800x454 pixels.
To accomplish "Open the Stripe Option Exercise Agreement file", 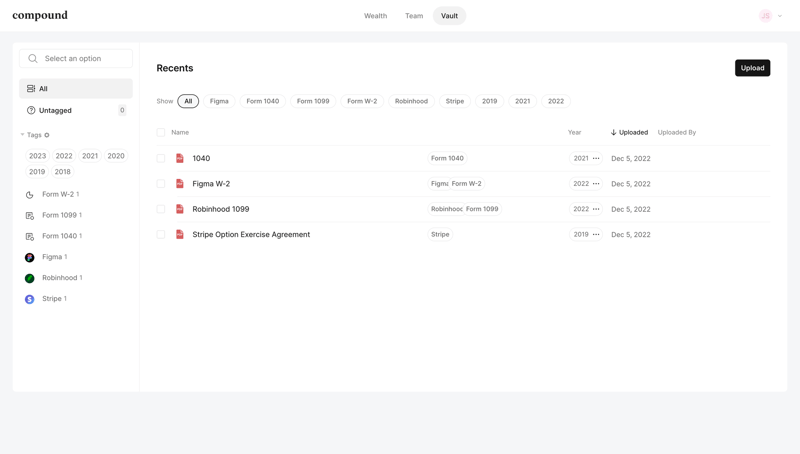I will (x=251, y=235).
